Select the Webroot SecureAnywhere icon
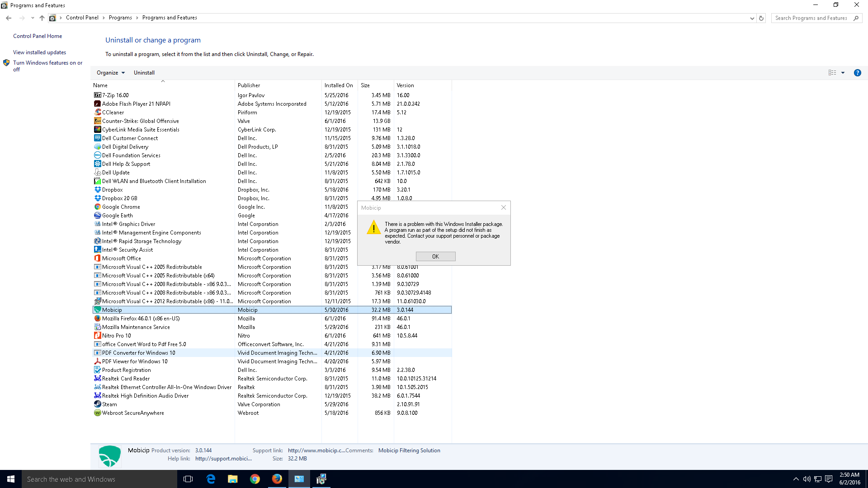This screenshot has width=868, height=488. coord(97,413)
